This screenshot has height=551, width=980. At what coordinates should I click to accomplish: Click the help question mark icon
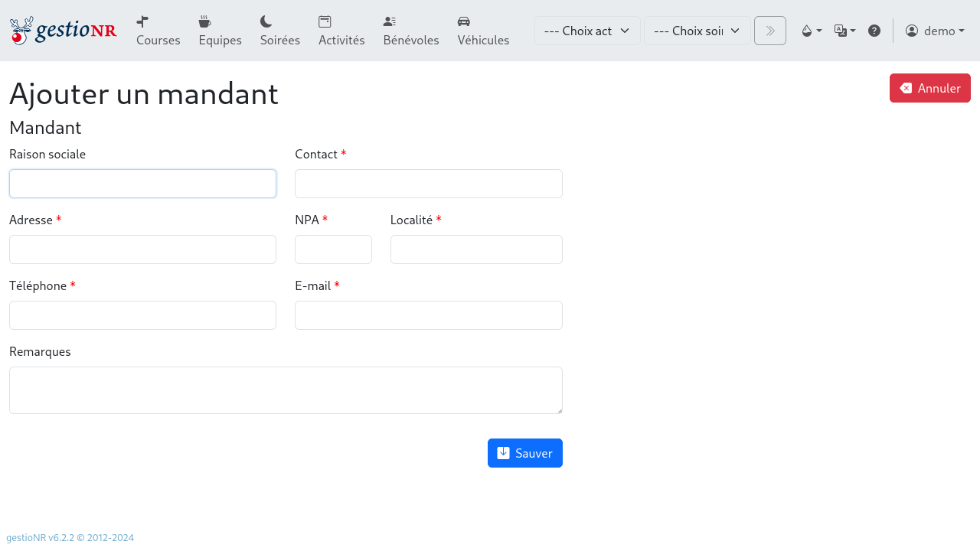pyautogui.click(x=874, y=31)
